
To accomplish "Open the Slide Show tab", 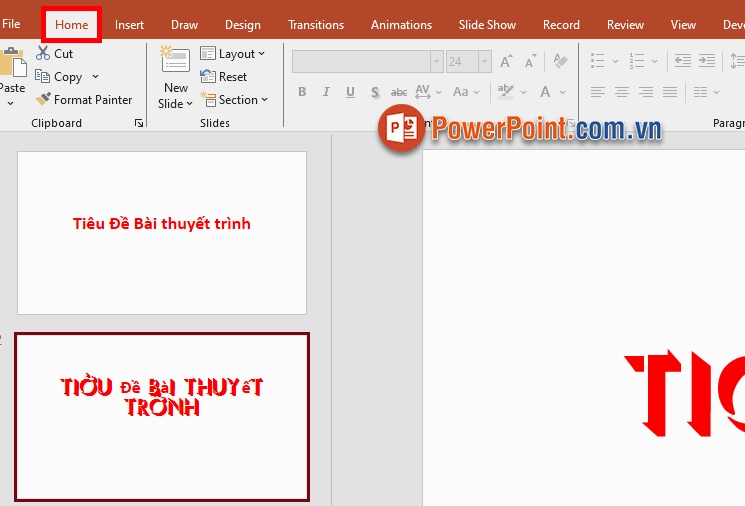I will coord(487,25).
